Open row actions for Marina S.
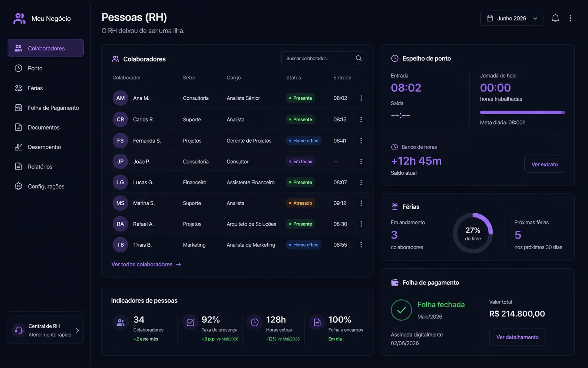 coord(361,203)
